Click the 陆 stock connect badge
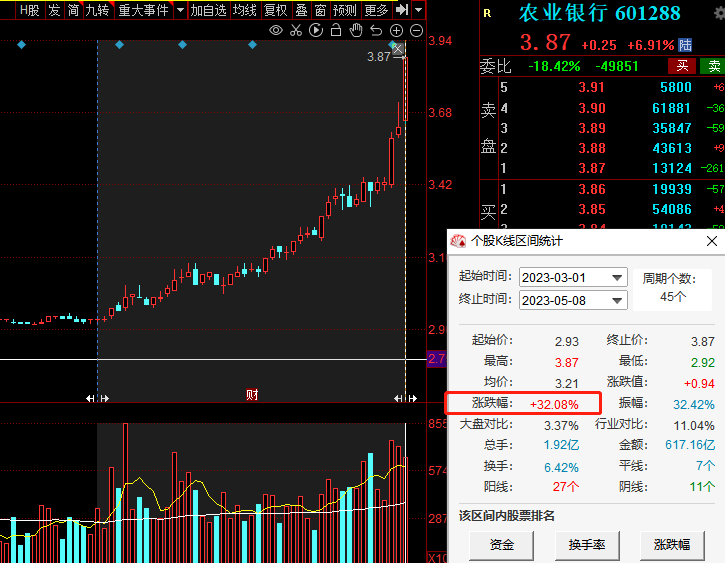The width and height of the screenshot is (725, 563). [x=685, y=45]
